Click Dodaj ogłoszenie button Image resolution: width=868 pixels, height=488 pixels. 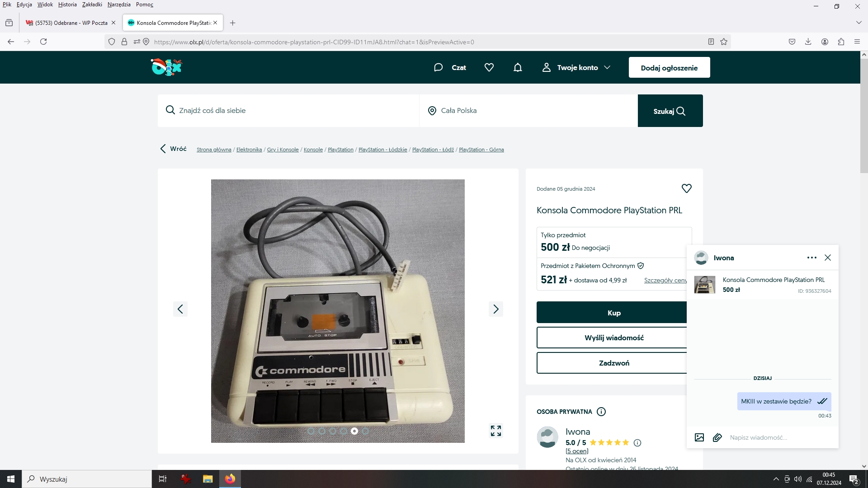(669, 67)
